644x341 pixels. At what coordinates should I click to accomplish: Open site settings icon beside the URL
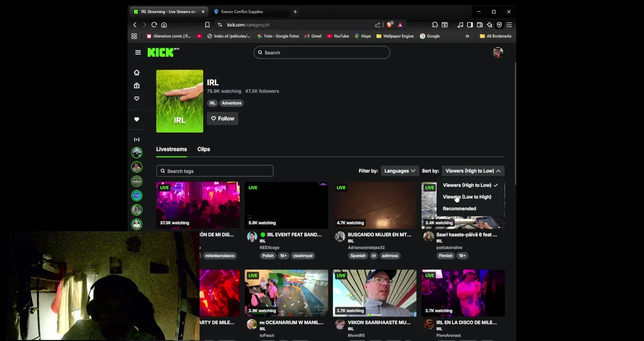pyautogui.click(x=220, y=25)
